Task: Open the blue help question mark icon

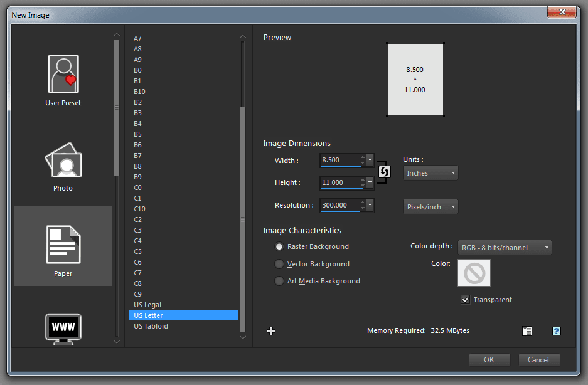Action: (556, 331)
